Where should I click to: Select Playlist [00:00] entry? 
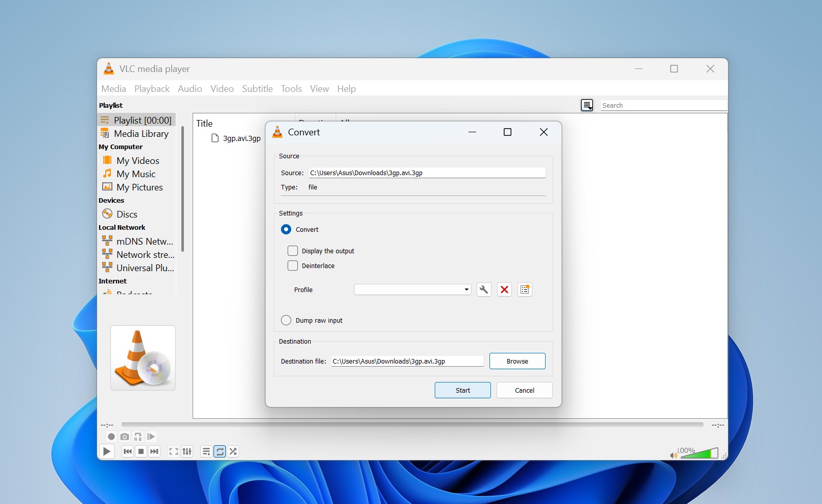(136, 120)
